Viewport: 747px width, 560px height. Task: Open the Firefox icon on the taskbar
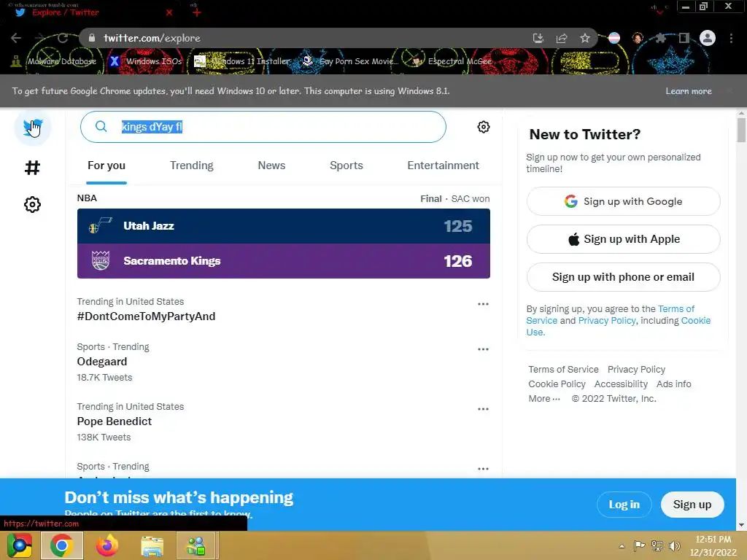coord(107,545)
